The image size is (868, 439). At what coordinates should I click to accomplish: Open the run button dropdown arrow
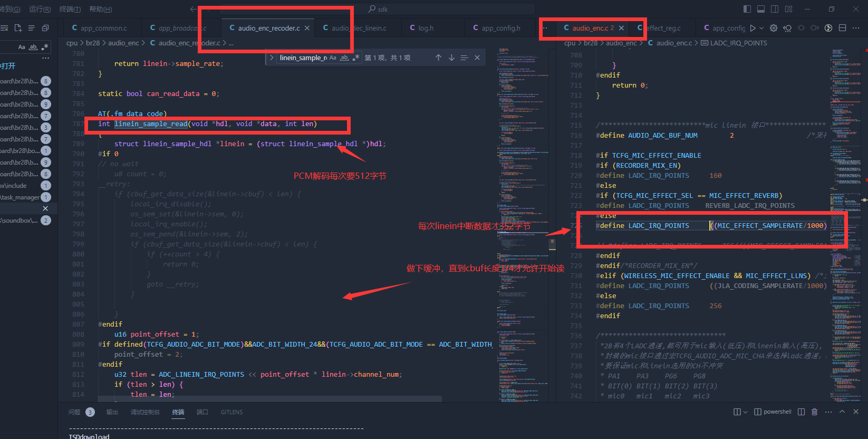(761, 28)
